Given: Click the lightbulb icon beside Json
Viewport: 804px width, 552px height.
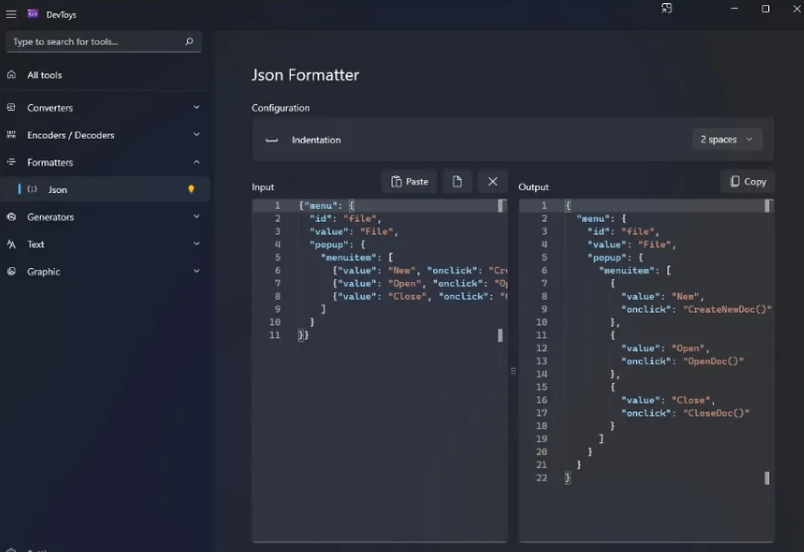Looking at the screenshot, I should tap(191, 189).
